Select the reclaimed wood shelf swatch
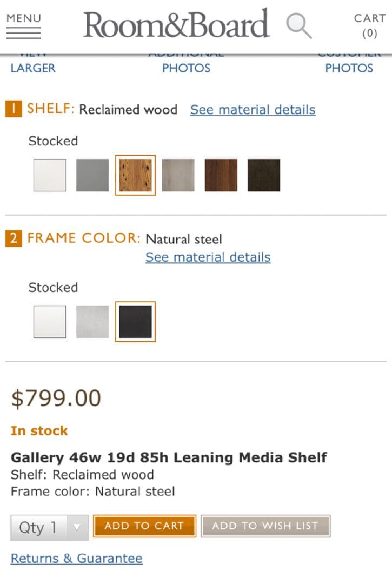 135,175
